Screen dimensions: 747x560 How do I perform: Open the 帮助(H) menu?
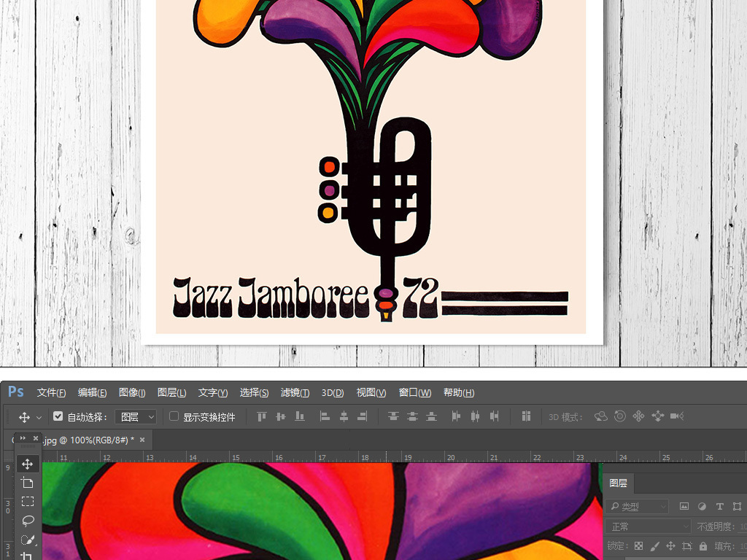pos(459,392)
